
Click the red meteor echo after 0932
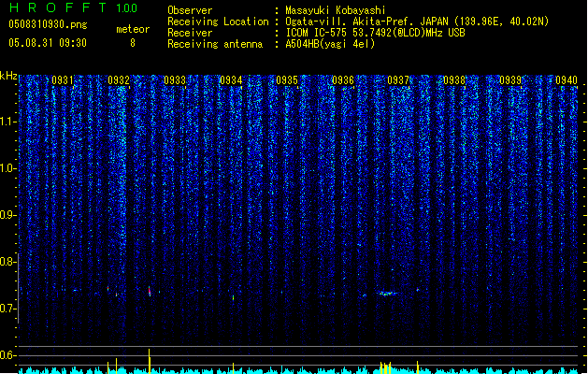click(x=150, y=291)
